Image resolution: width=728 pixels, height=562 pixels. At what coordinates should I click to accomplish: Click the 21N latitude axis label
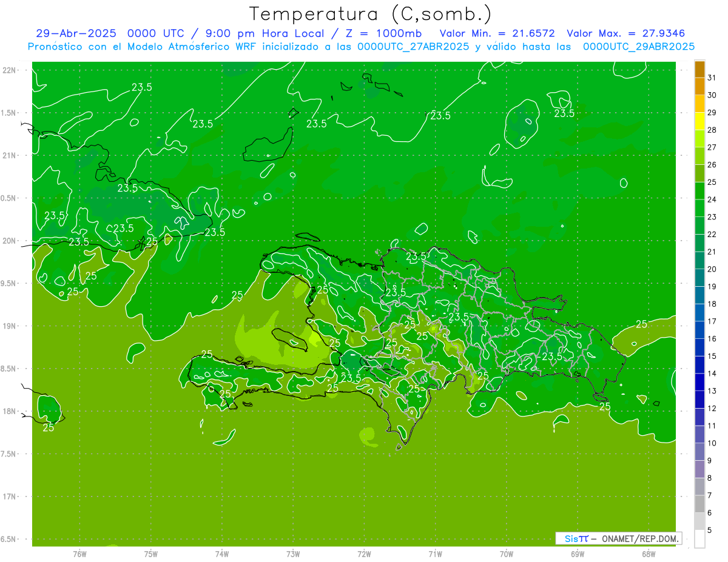coord(10,156)
